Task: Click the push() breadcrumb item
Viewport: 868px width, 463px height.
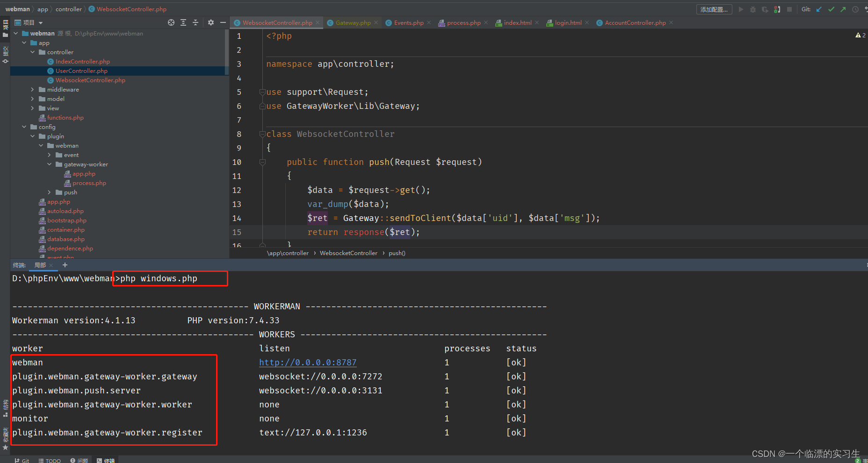Action: [x=397, y=253]
